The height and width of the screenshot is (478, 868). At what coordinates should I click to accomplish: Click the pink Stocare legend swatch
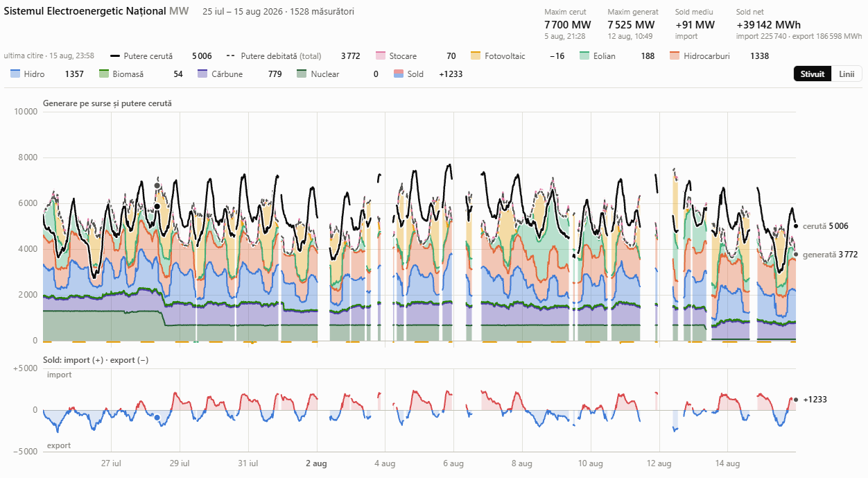pyautogui.click(x=380, y=56)
